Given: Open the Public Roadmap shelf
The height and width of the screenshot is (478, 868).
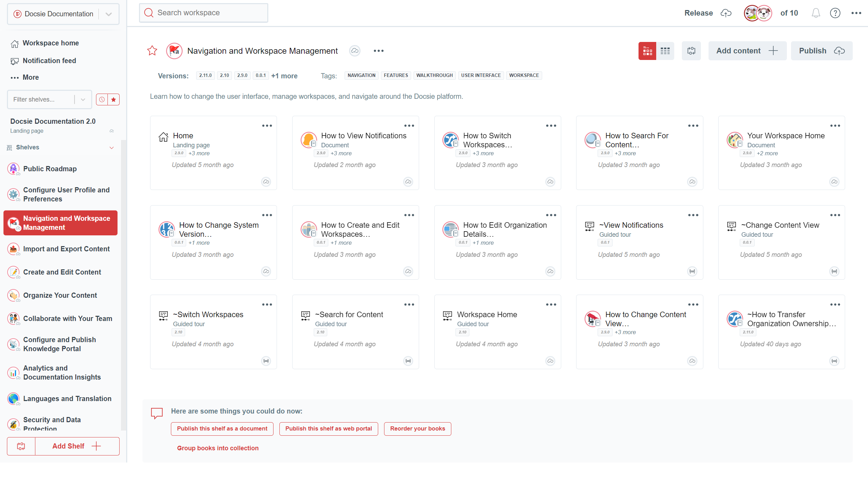Looking at the screenshot, I should coord(50,169).
